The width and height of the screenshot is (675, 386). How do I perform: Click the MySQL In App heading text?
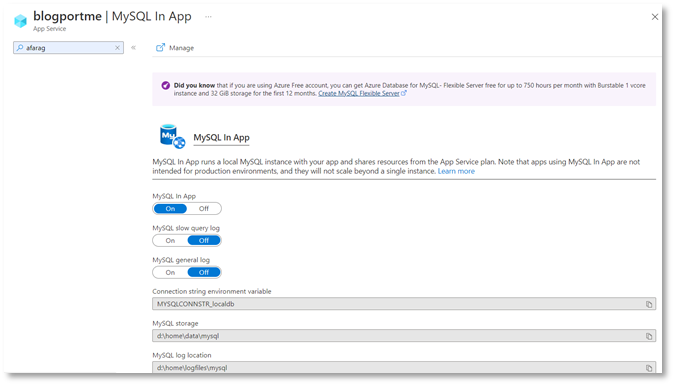pos(221,138)
